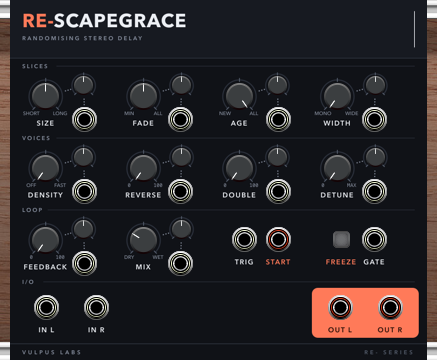Image resolution: width=437 pixels, height=360 pixels.
Task: Click the DENSITY CV input jack
Action: click(x=84, y=191)
